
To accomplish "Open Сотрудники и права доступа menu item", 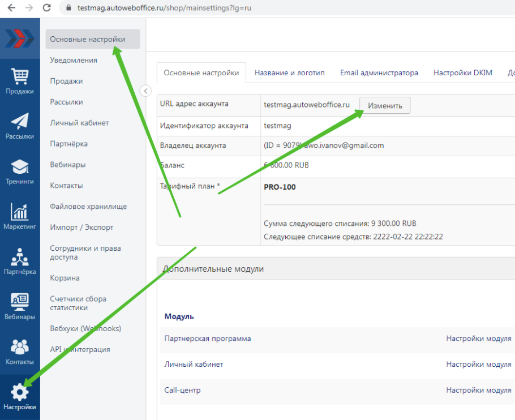I will coord(85,253).
